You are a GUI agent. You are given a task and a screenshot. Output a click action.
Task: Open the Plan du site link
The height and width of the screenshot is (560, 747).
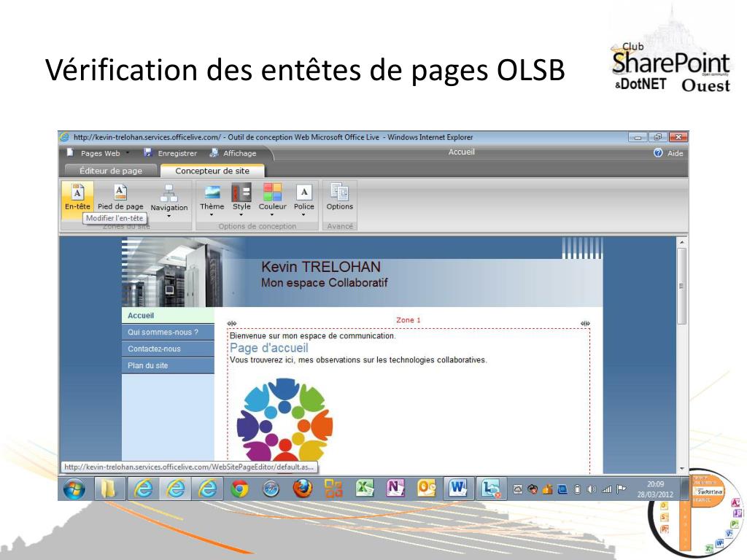168,365
